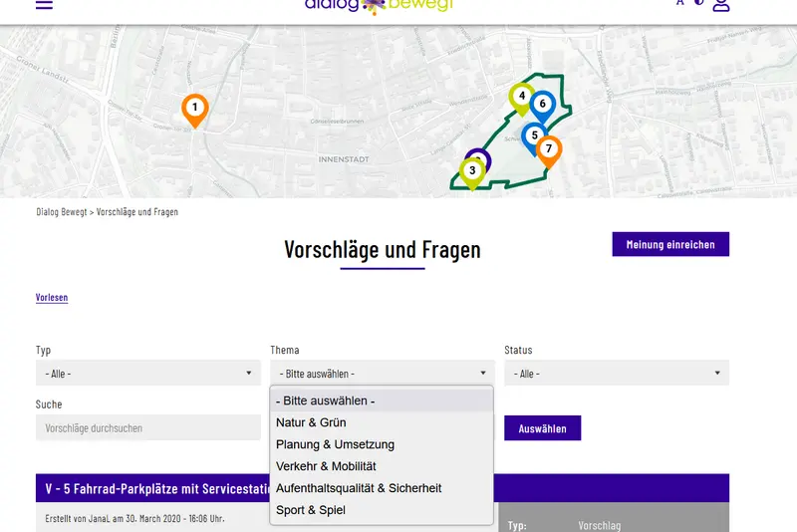This screenshot has width=797, height=532.
Task: Open proposal V - 5 Fahrrad-Parkplätze heading
Action: point(157,489)
